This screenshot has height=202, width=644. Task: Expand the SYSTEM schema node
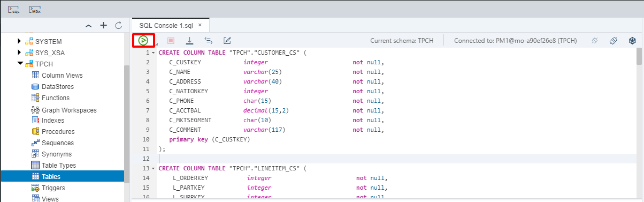(x=20, y=41)
